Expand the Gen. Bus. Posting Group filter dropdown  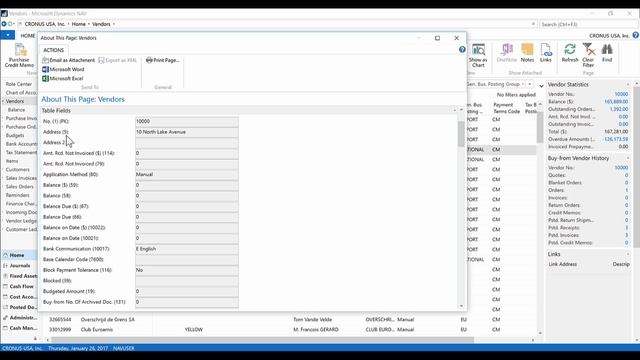[x=530, y=84]
